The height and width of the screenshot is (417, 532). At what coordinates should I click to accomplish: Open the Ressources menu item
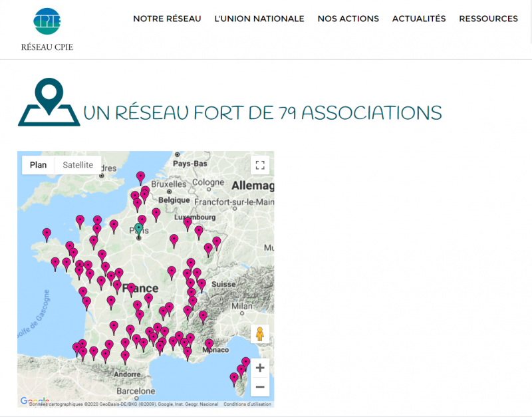coord(488,19)
